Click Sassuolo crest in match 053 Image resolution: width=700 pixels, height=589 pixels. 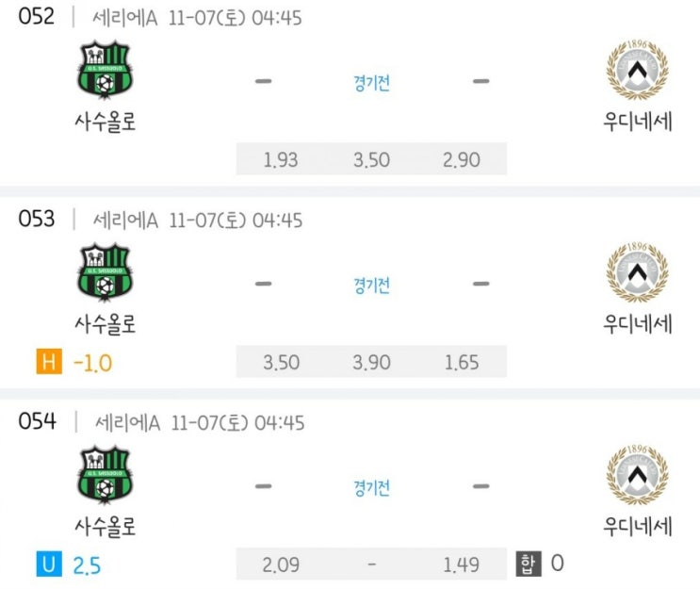click(105, 272)
